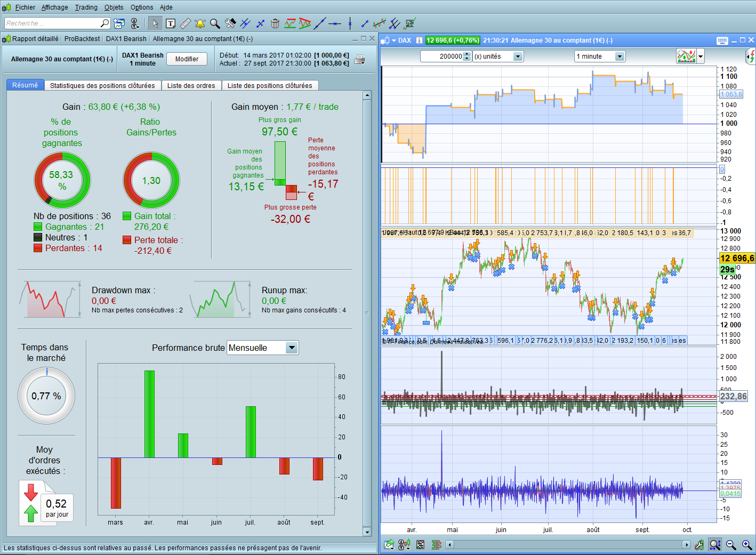Click the red mars monthly performance bar
Viewport: 756px width, 555px height.
pyautogui.click(x=116, y=483)
